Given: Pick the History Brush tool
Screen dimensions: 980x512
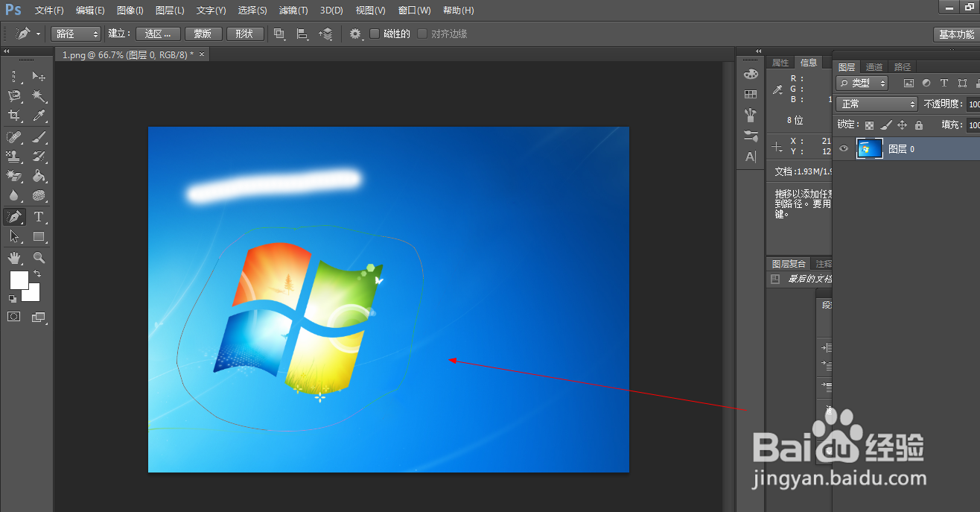Looking at the screenshot, I should click(x=39, y=156).
